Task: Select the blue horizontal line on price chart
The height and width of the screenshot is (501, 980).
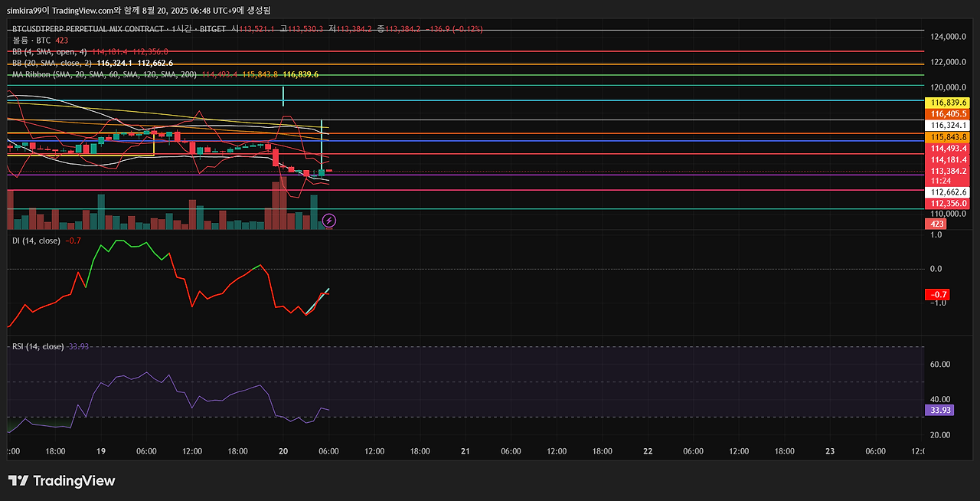Action: point(465,141)
